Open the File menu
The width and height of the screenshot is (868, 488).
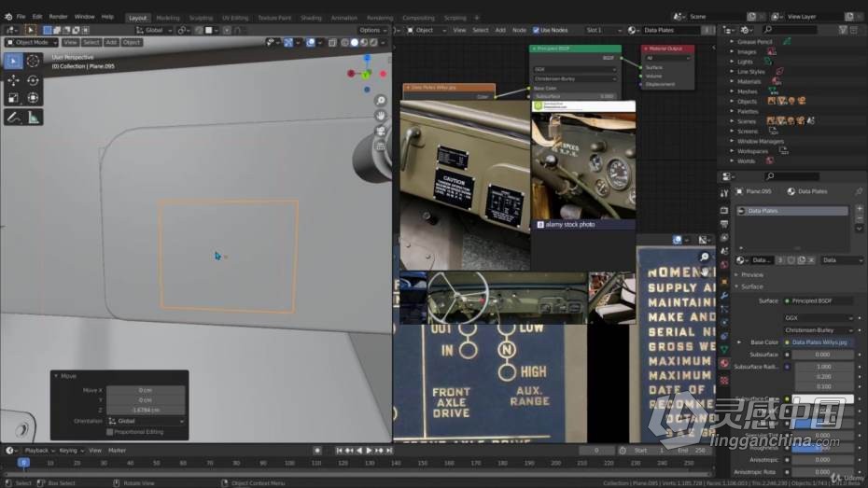coord(21,17)
